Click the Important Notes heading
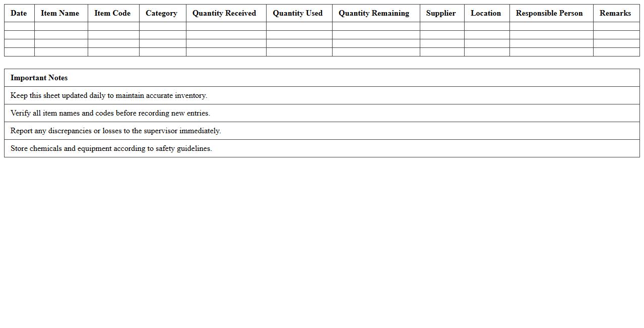Viewport: 644px width, 328px height. pos(39,78)
